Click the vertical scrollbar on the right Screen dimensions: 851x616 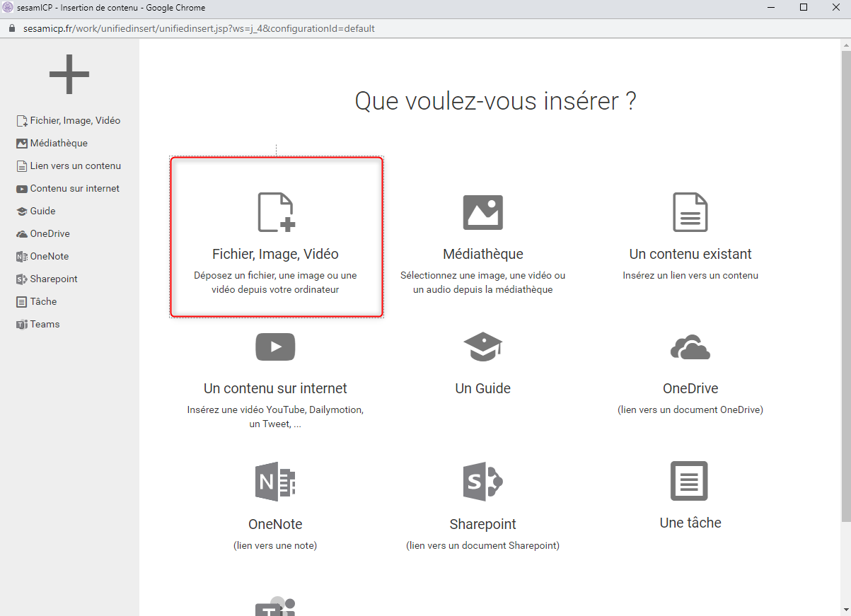(x=845, y=283)
